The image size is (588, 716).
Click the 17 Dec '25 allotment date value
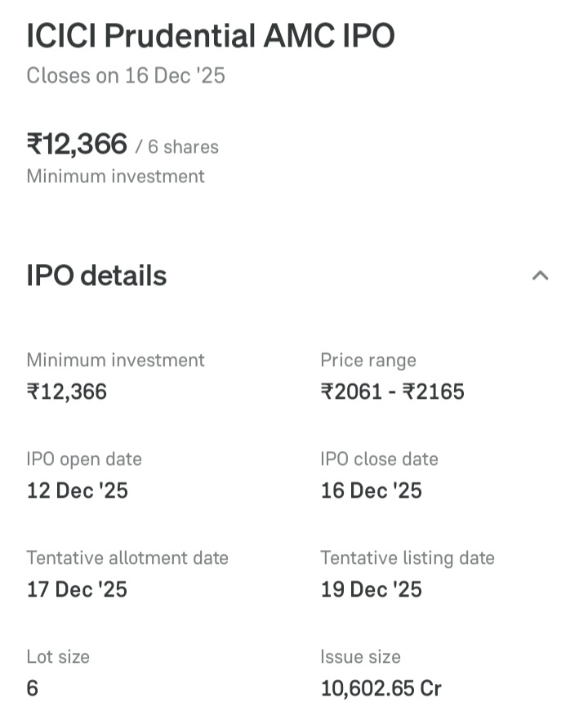coord(78,589)
